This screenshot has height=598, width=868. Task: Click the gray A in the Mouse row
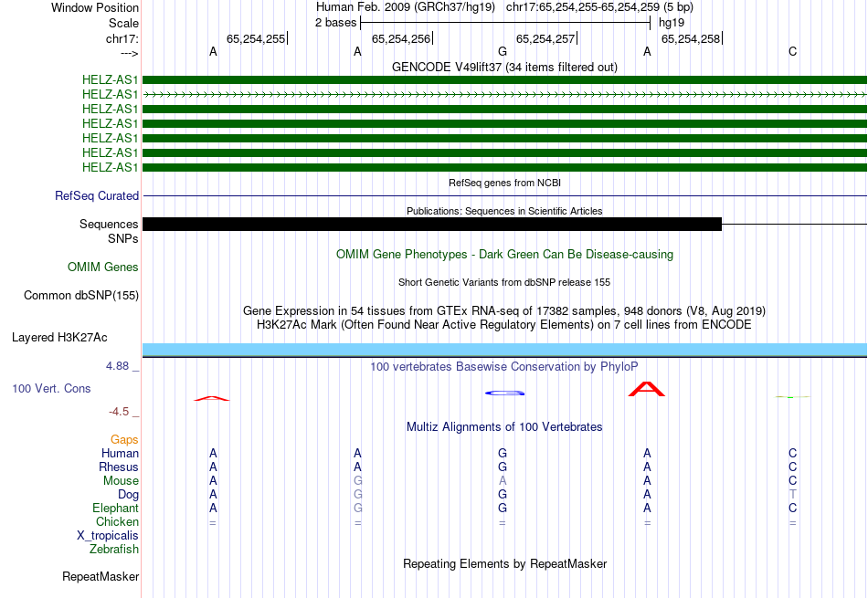coord(503,481)
